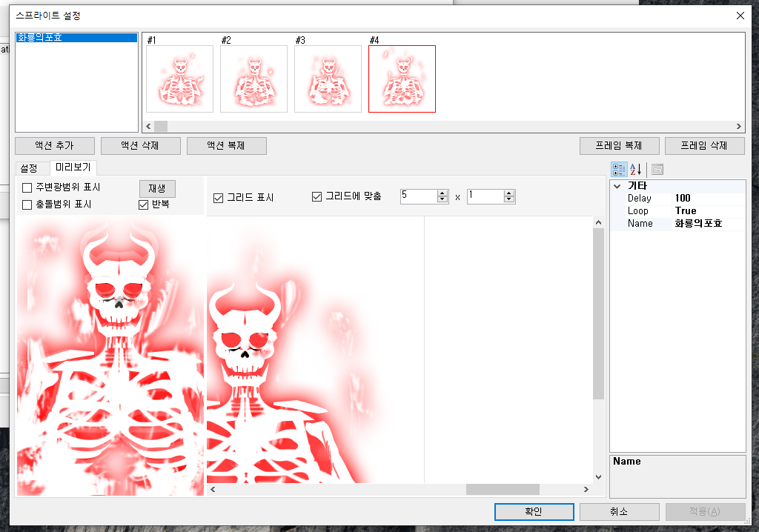Select frame #4 thumbnail

402,79
